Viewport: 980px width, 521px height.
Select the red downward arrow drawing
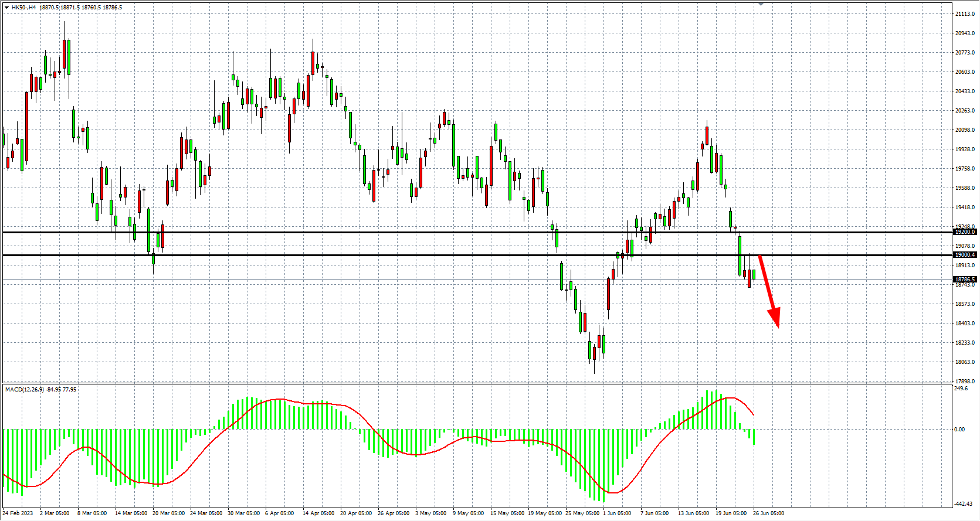pyautogui.click(x=769, y=291)
